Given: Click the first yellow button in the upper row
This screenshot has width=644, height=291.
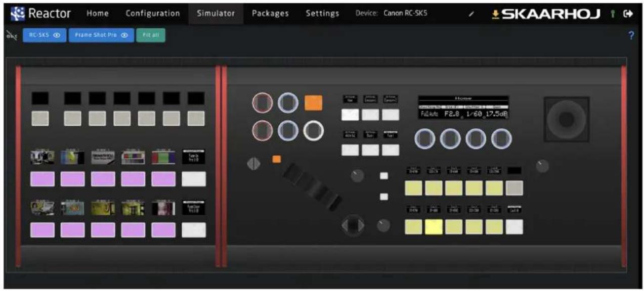Looking at the screenshot, I should click(x=413, y=188).
